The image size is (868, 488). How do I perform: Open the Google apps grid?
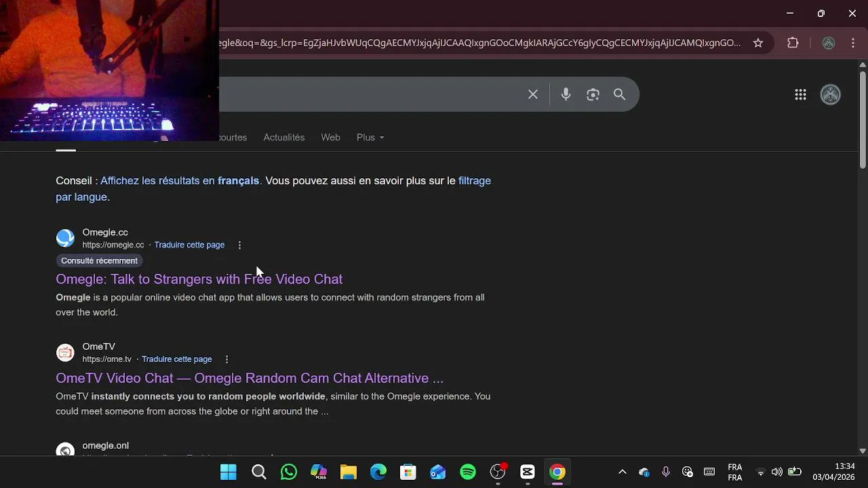tap(800, 95)
